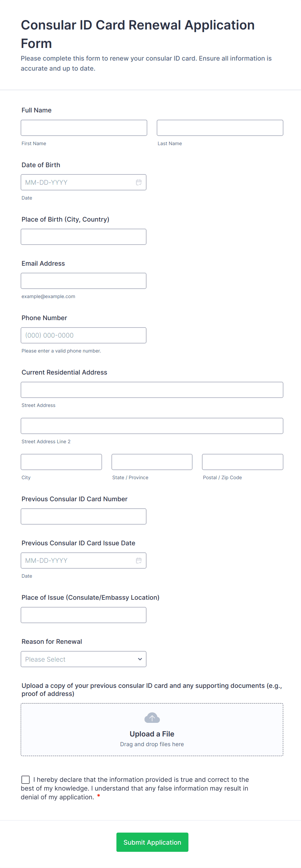Focus the Phone Number input
301x868 pixels.
coord(83,335)
